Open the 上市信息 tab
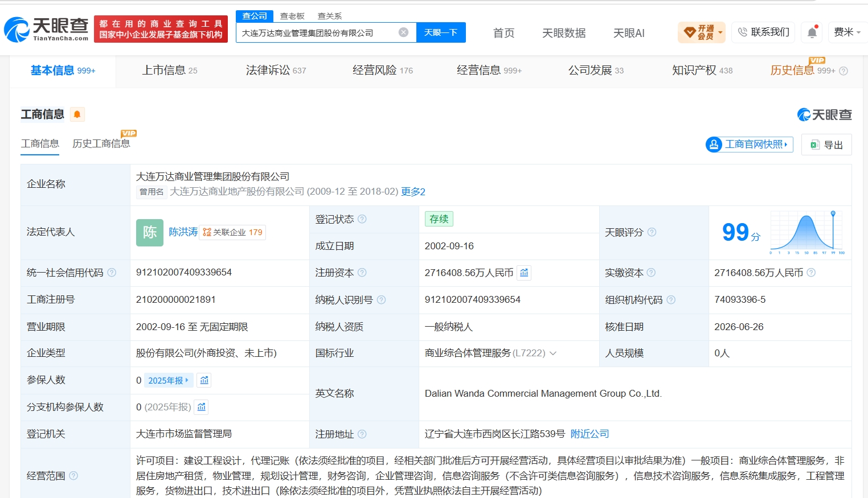Screen dimensions: 868x498 [x=170, y=71]
